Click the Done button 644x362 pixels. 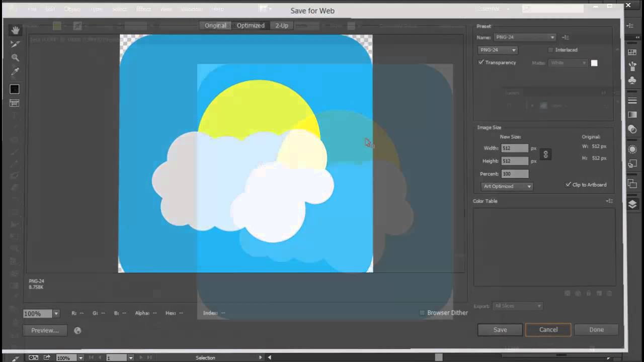tap(597, 330)
